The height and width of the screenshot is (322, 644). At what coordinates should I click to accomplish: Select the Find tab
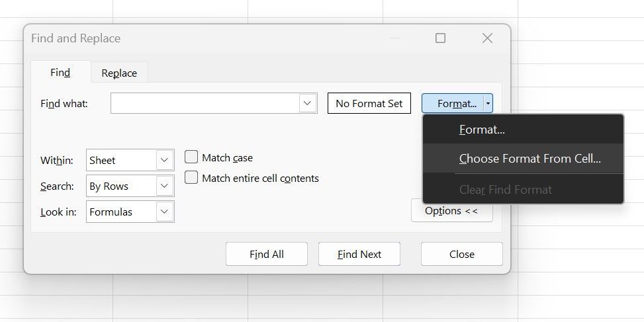[x=60, y=73]
